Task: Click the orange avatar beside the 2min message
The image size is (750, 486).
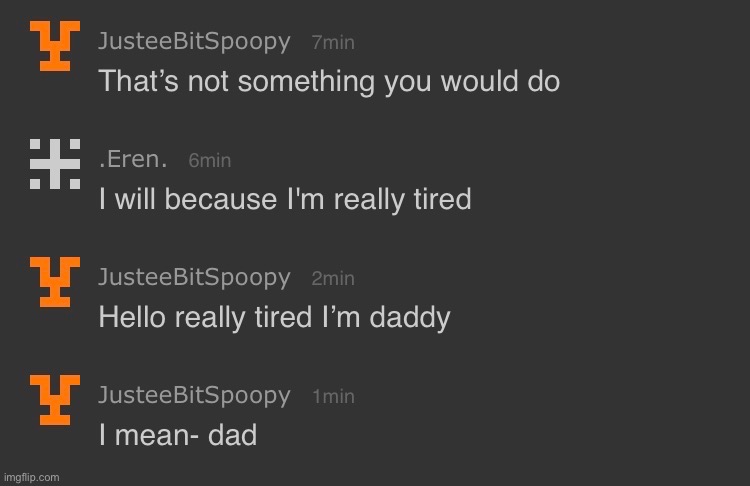Action: tap(50, 281)
